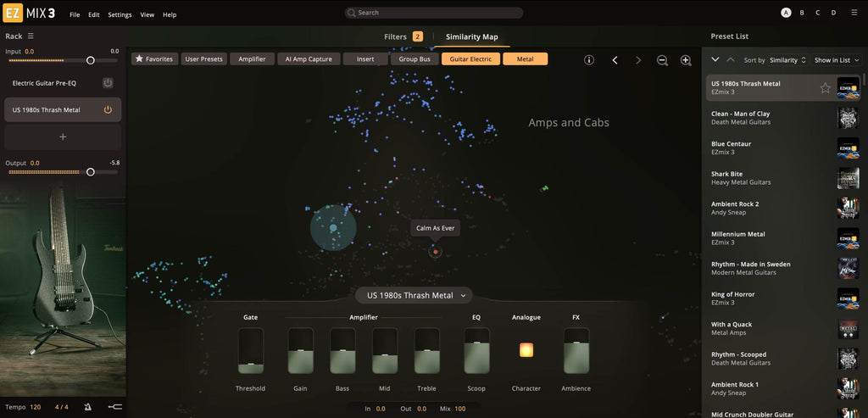Adjust the EQ Scoop fader

[x=476, y=351]
